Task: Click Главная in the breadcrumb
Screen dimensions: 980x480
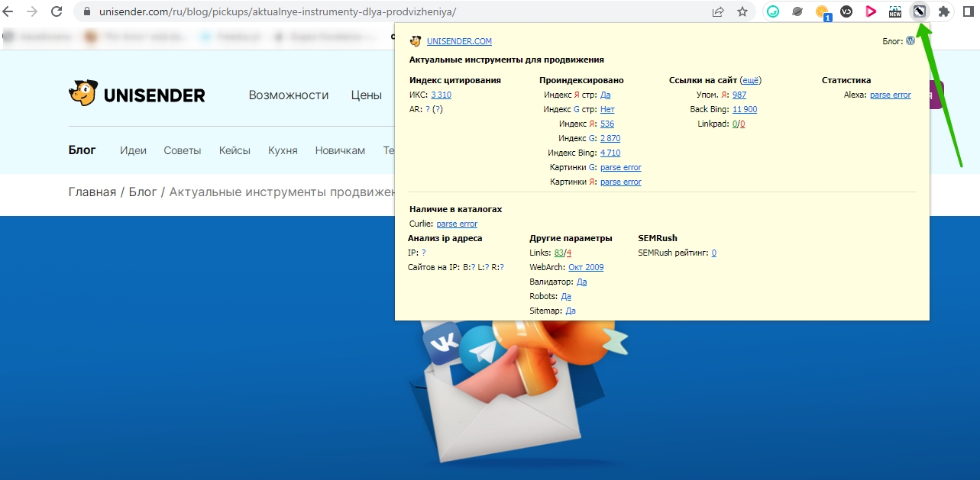Action: click(92, 192)
